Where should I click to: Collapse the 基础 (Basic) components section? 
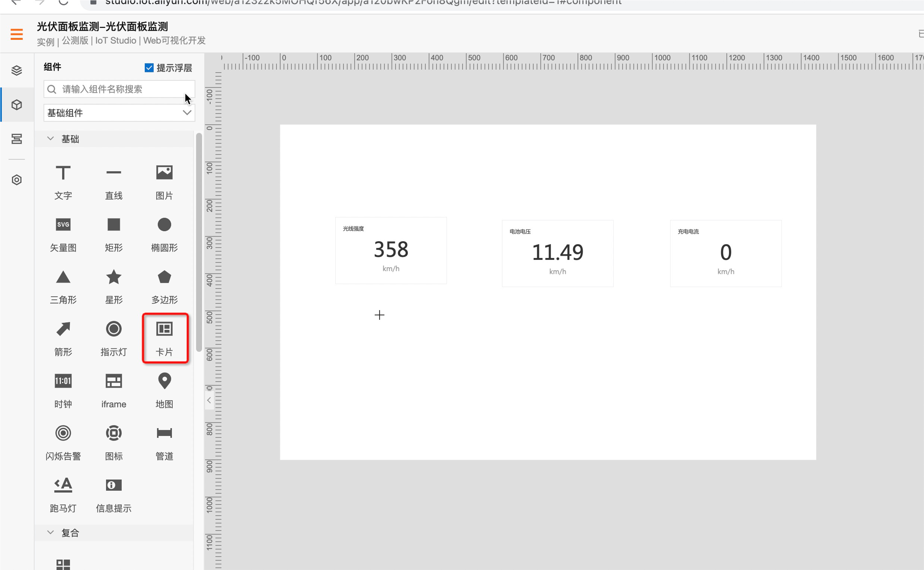coord(50,138)
